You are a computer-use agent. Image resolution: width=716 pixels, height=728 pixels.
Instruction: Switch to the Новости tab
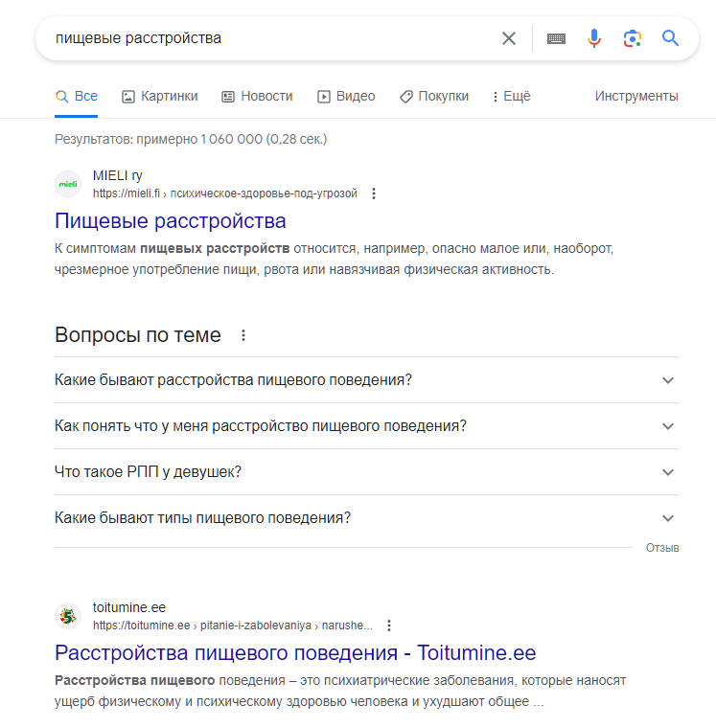coord(257,97)
